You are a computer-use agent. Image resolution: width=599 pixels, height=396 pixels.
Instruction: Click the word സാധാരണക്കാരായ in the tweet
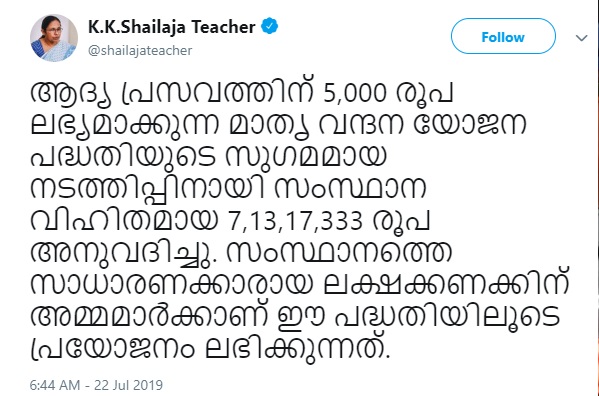(x=172, y=285)
